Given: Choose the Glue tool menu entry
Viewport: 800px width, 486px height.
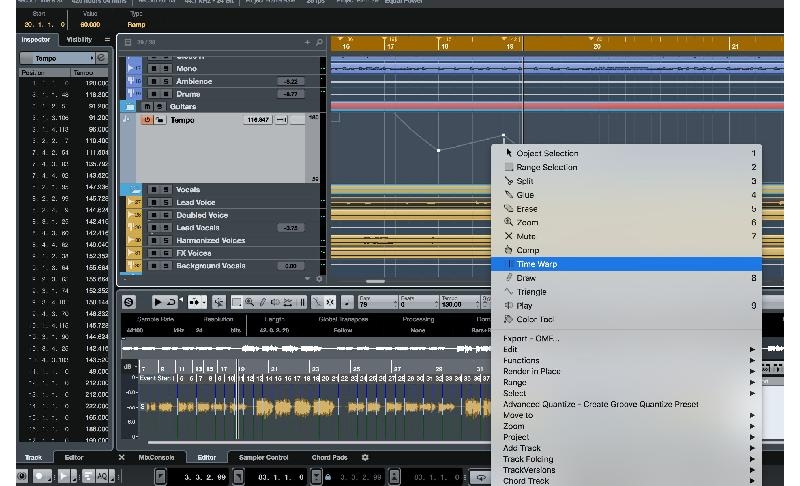Looking at the screenshot, I should point(626,195).
